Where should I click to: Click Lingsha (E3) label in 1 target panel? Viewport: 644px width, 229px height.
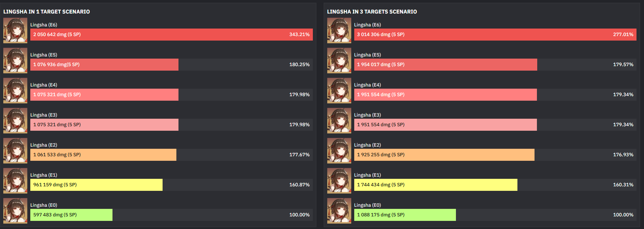pos(44,115)
